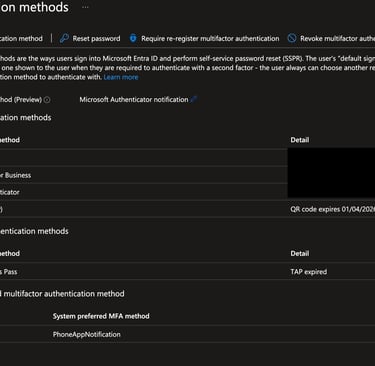Click the row ending in 'Pass'
Image resolution: width=375 pixels, height=366 pixels.
pos(187,271)
